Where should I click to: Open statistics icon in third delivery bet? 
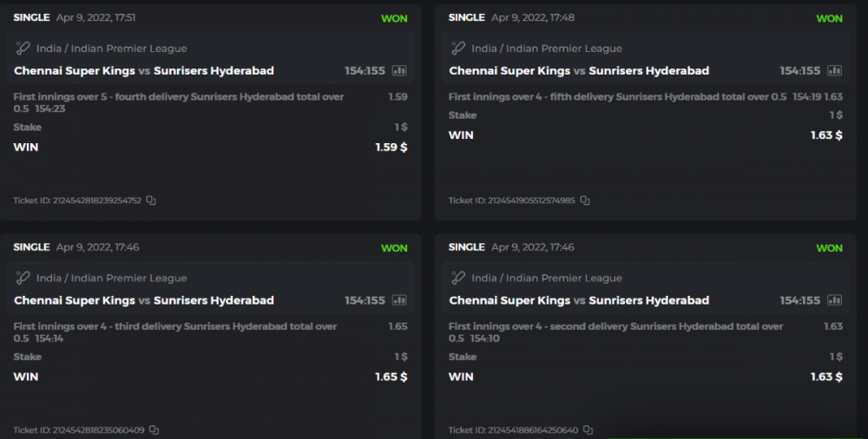click(x=399, y=300)
